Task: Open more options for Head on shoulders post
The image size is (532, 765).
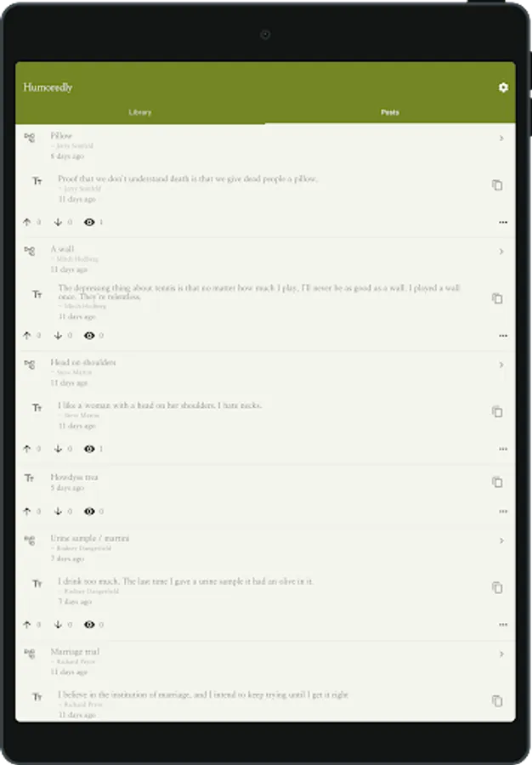Action: pos(503,449)
